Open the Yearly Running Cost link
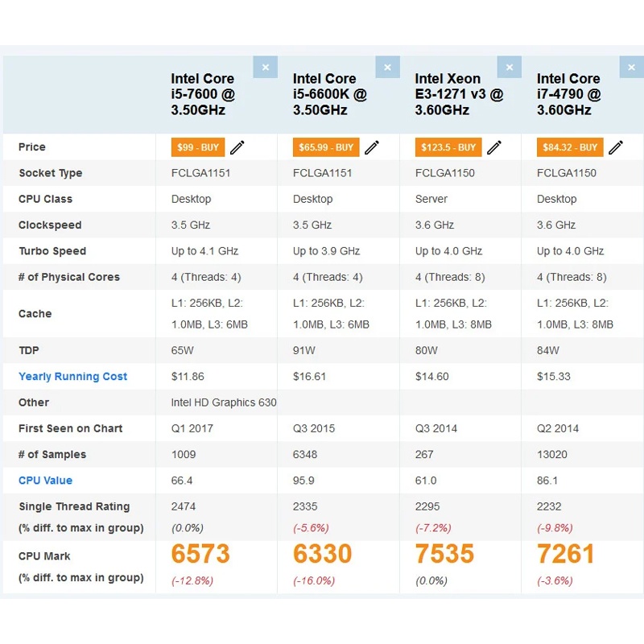This screenshot has height=644, width=644. click(x=72, y=377)
